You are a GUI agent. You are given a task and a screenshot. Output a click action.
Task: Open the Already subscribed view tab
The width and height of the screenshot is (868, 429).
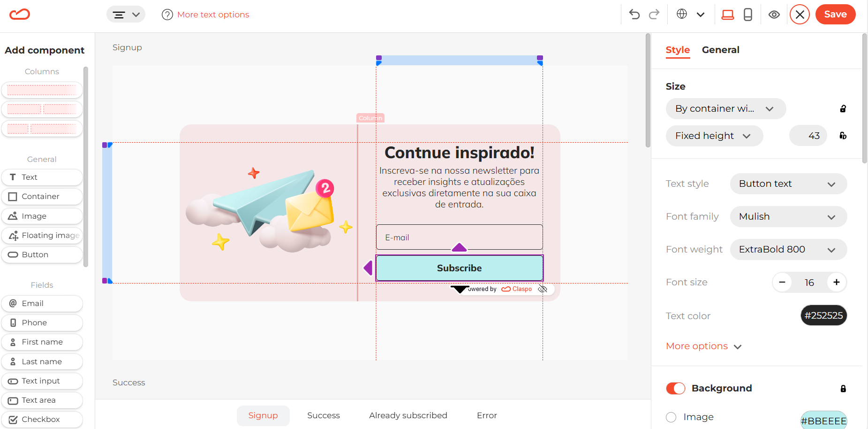tap(408, 415)
